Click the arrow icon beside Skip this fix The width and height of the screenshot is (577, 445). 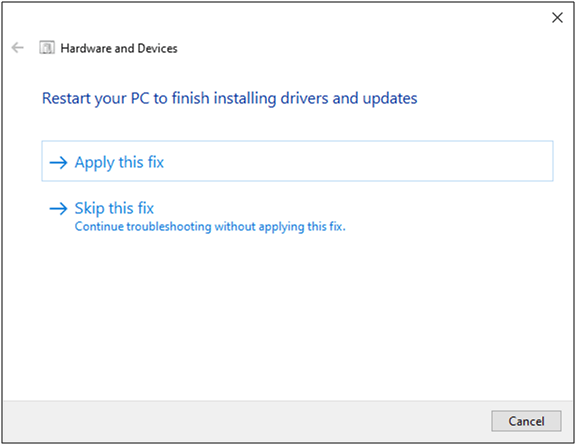point(58,209)
